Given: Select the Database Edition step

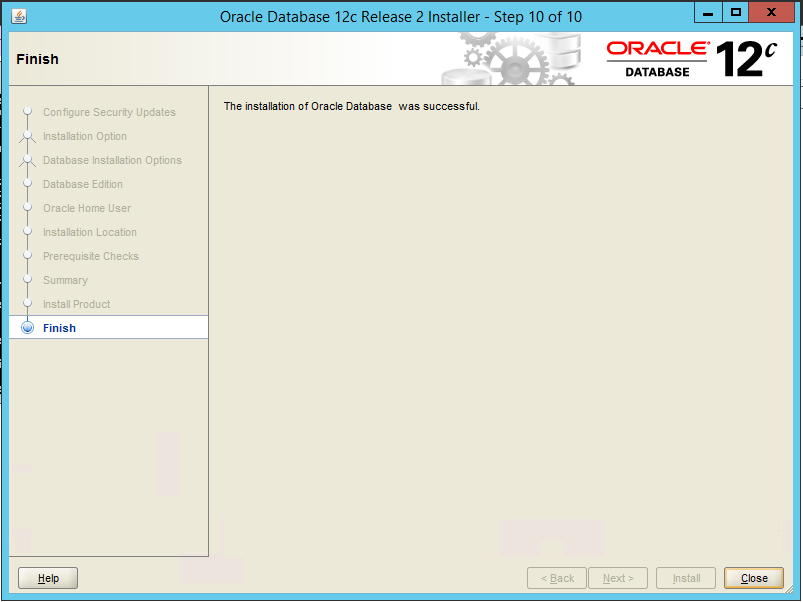Looking at the screenshot, I should click(x=83, y=184).
